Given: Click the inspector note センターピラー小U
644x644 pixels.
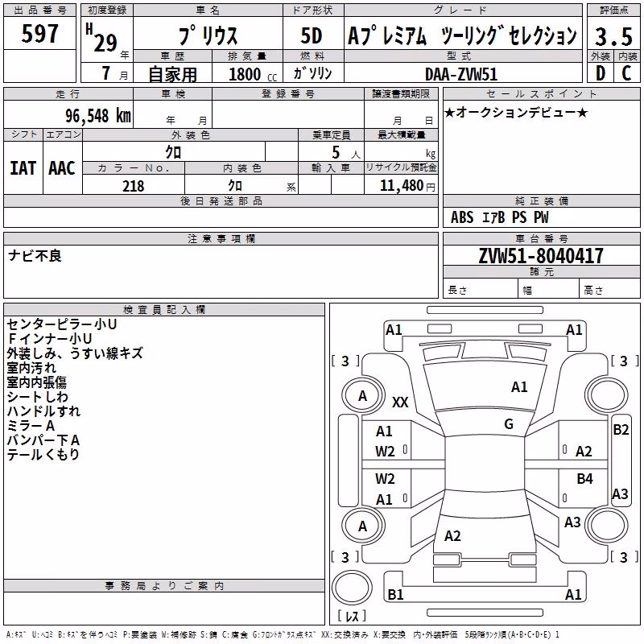Looking at the screenshot, I should click(62, 324).
